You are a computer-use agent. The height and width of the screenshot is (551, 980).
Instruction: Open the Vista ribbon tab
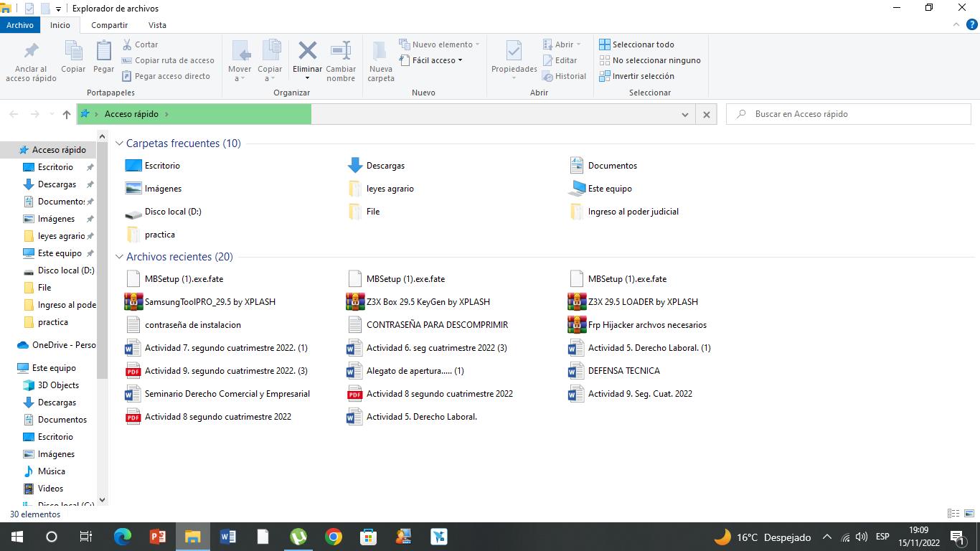(x=157, y=24)
